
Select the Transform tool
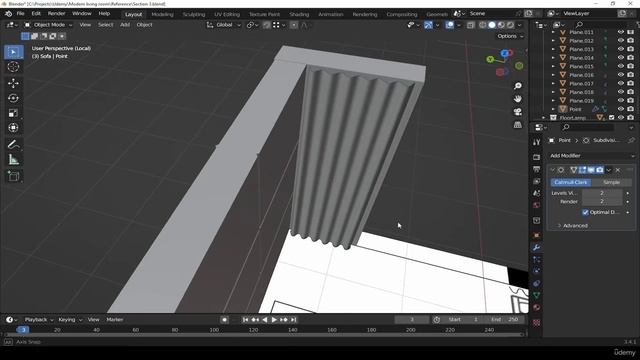tap(13, 128)
